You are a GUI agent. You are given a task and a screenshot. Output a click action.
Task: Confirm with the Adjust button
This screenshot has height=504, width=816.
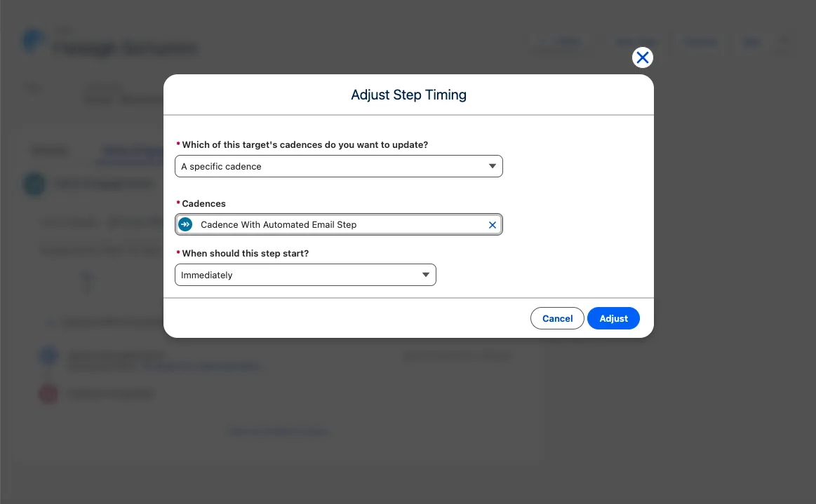(x=613, y=318)
